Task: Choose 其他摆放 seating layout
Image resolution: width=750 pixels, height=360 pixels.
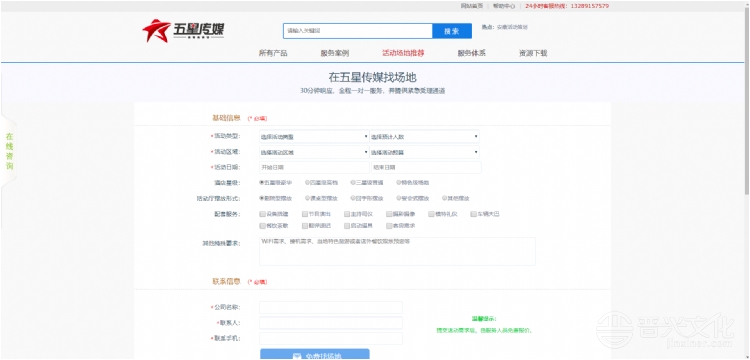Action: point(444,198)
